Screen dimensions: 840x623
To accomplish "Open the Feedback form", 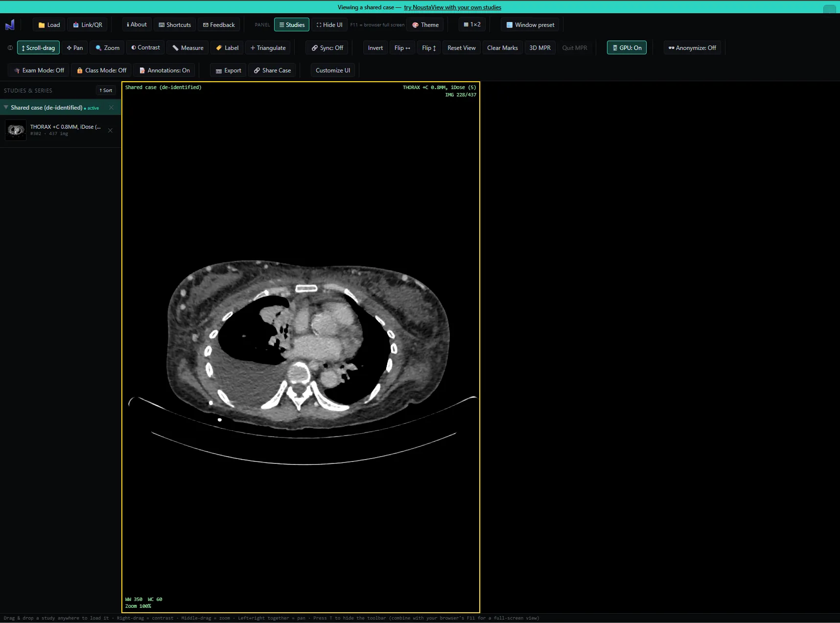I will point(219,25).
